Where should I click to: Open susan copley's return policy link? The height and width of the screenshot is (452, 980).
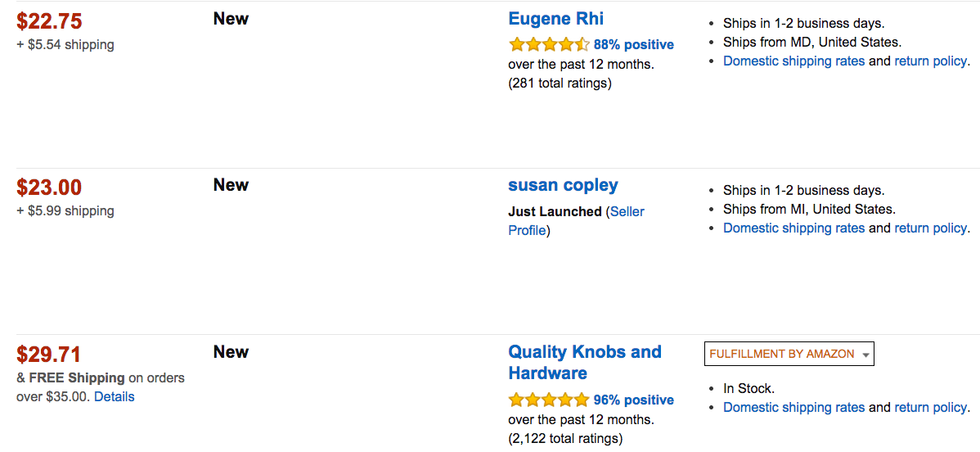tap(931, 228)
